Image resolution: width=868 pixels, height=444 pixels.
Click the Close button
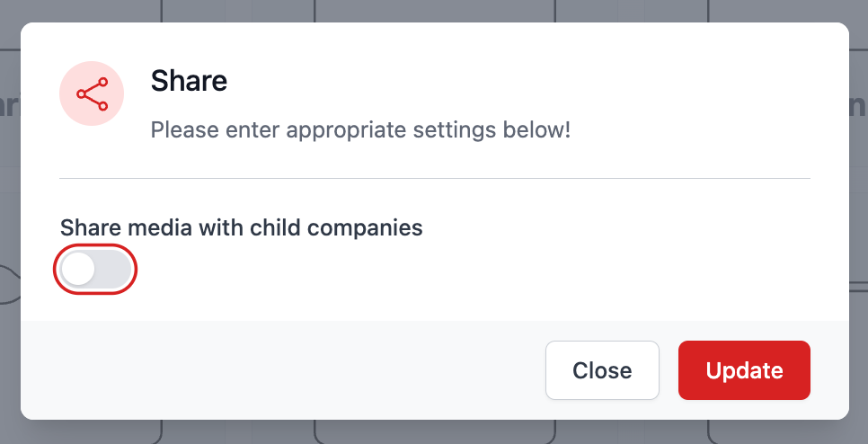coord(602,370)
